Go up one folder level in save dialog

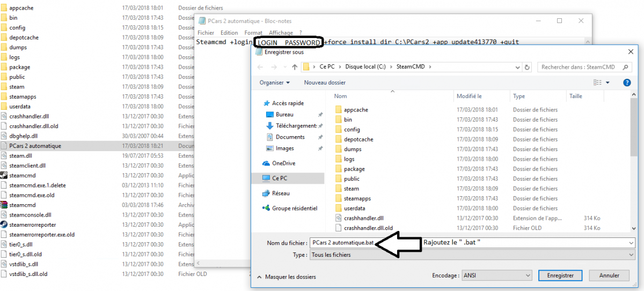point(295,67)
